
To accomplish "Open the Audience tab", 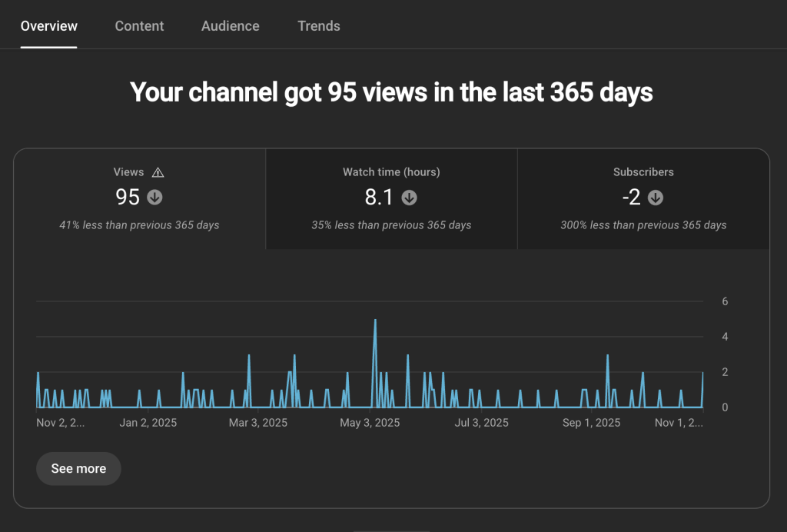I will (x=230, y=25).
